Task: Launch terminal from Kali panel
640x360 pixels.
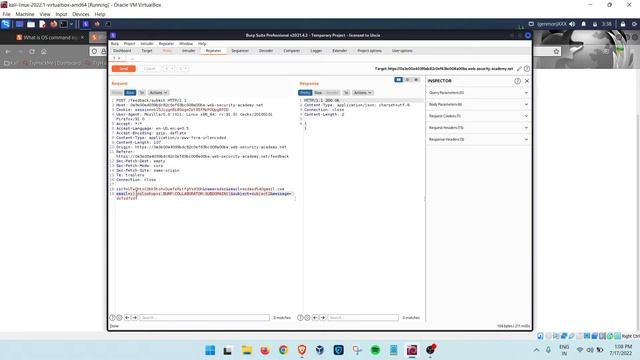Action: coord(64,24)
